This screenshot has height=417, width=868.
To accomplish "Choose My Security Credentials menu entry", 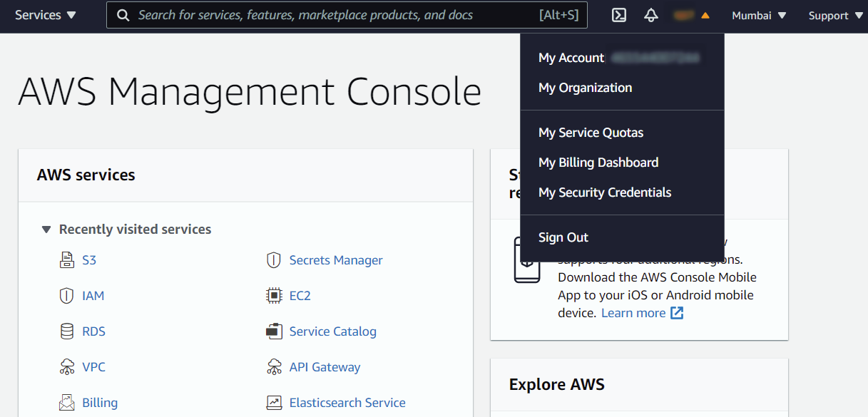I will tap(604, 192).
